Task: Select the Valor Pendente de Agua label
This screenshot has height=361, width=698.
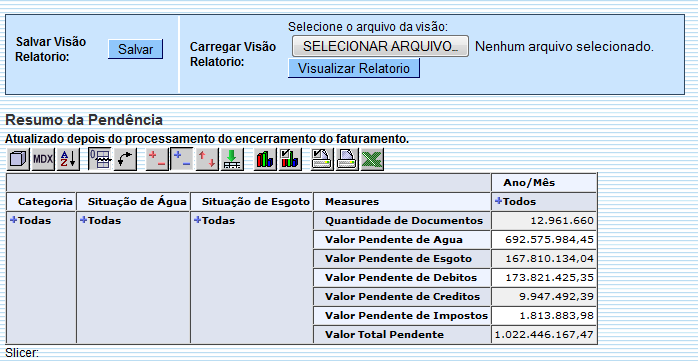Action: (x=402, y=240)
